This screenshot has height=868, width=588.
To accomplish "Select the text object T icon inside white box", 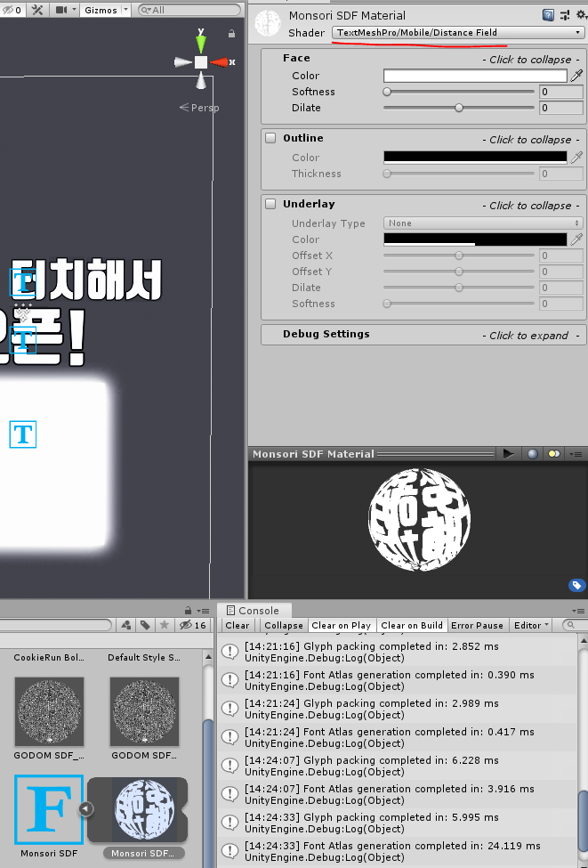I will pyautogui.click(x=22, y=434).
